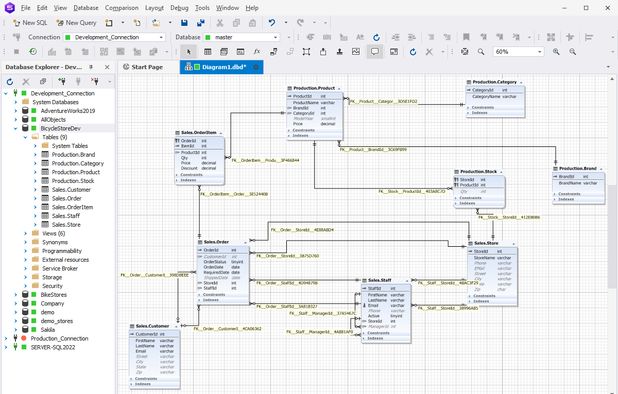Close the Database Explorer panel

pos(107,67)
